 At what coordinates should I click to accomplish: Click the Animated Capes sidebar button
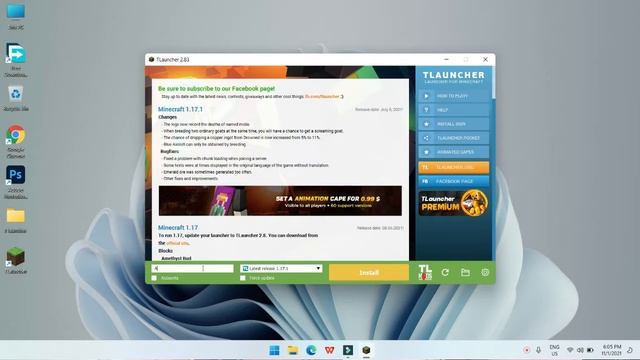(x=453, y=152)
